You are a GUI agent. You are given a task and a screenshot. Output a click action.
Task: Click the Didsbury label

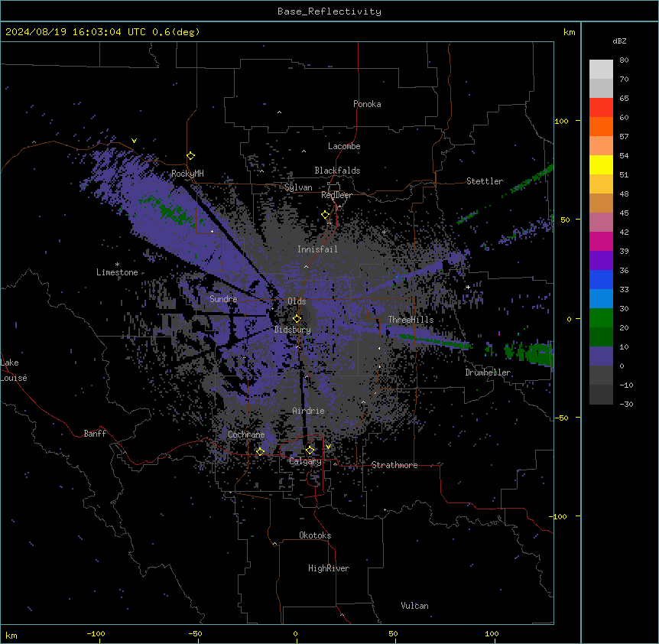click(x=293, y=330)
